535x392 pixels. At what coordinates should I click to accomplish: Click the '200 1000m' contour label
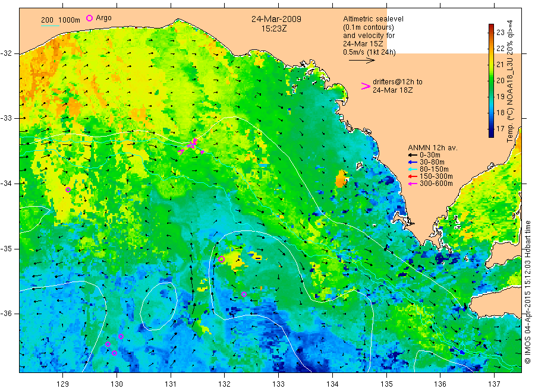pos(61,20)
